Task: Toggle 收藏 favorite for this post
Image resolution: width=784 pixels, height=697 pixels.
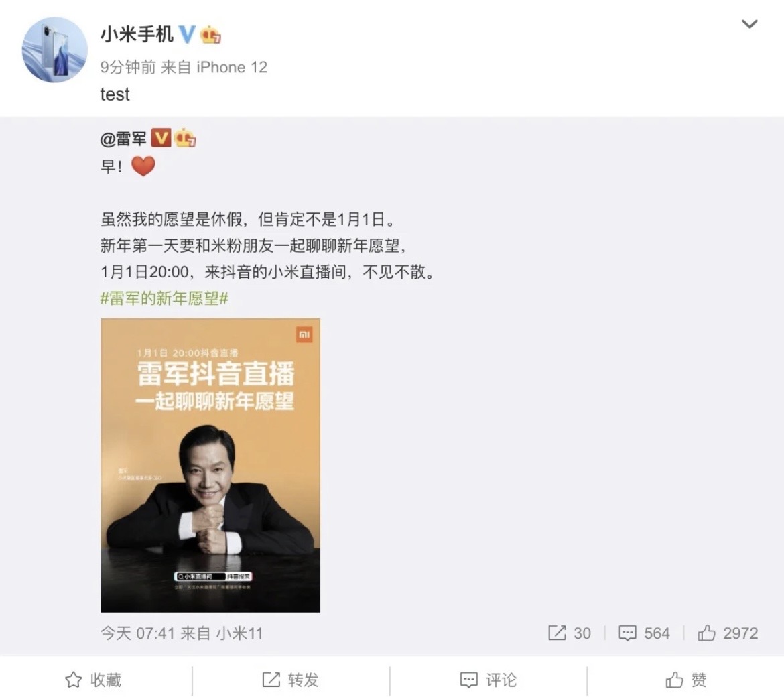Action: tap(94, 680)
